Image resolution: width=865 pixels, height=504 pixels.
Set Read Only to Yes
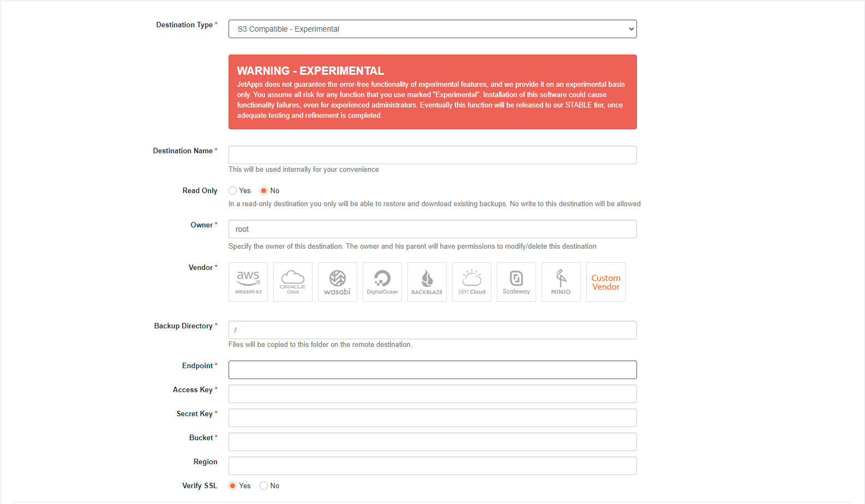pyautogui.click(x=233, y=190)
